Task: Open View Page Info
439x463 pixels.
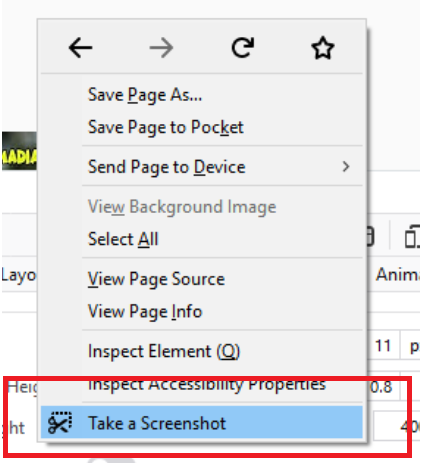Action: coord(145,311)
